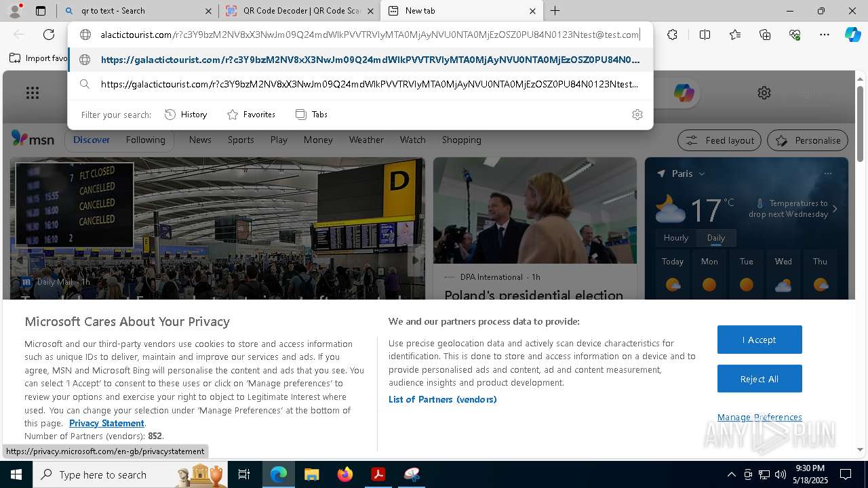868x488 pixels.
Task: Refresh the current page
Action: [x=49, y=35]
